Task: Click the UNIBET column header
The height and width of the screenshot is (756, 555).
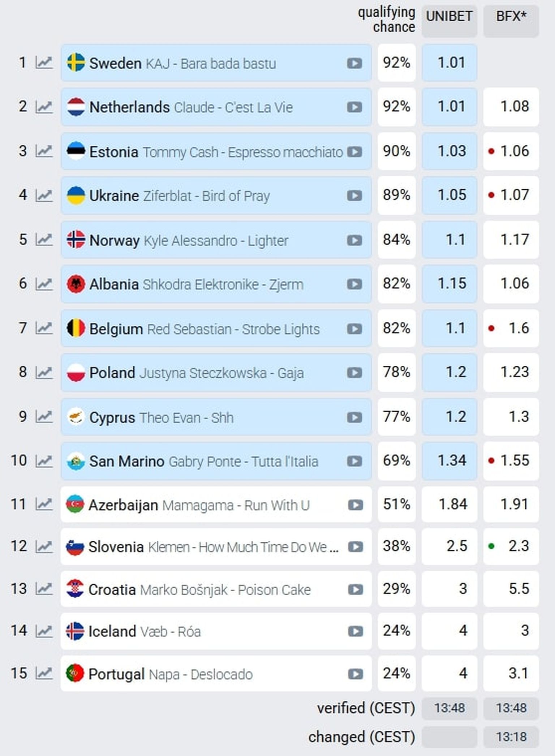Action: click(x=449, y=17)
